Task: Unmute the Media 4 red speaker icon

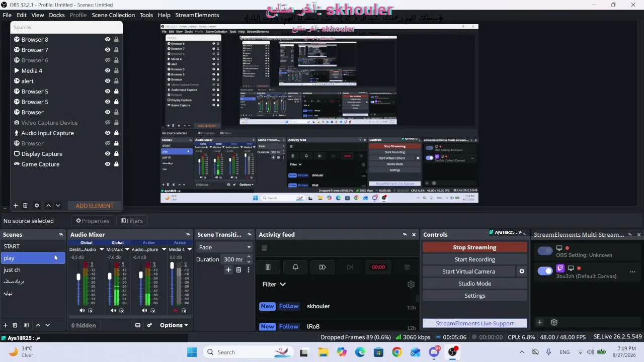Action: pyautogui.click(x=176, y=310)
